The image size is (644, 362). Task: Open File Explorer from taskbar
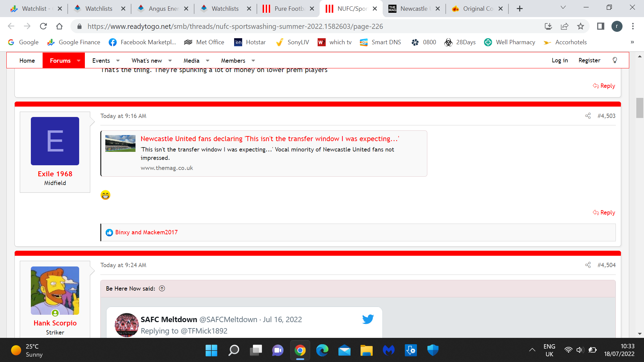[367, 351]
